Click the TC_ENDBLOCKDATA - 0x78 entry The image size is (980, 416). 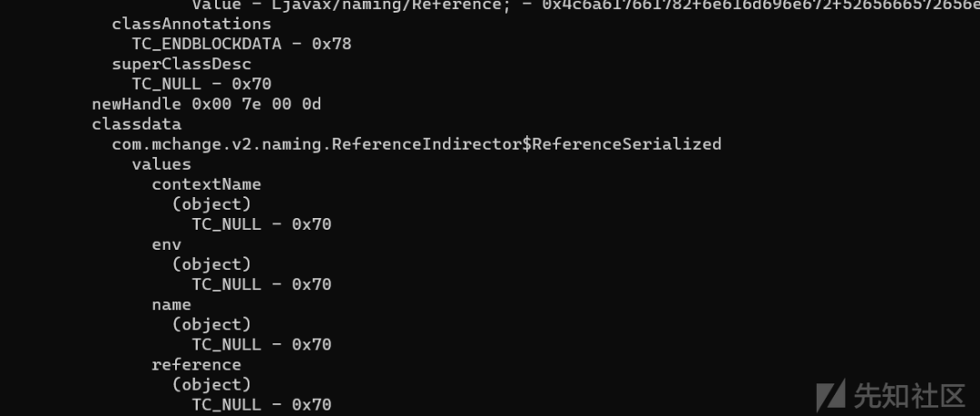point(241,45)
